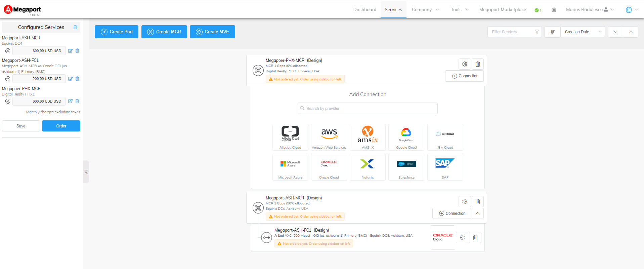Open settings gear for Megaport-ASH-FC1 connection
Viewport: 644px width, 269px height.
point(462,237)
